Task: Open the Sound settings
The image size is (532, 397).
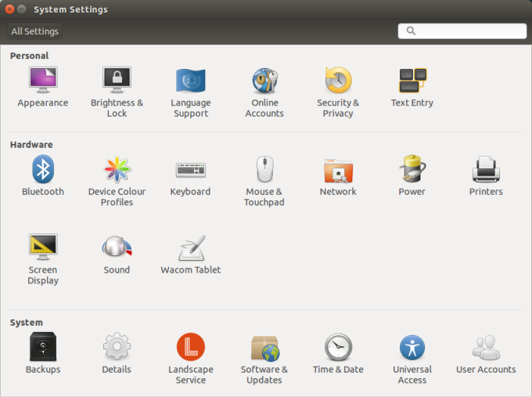Action: [117, 247]
